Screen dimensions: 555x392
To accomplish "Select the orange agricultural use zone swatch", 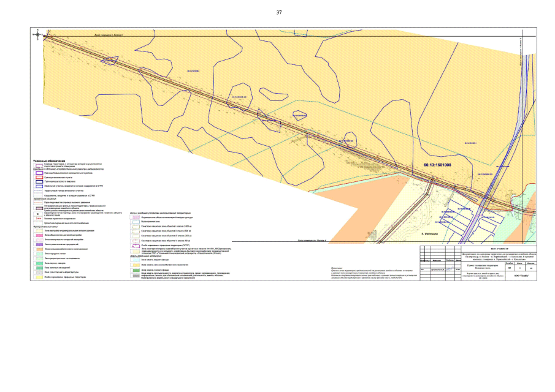I will [x=38, y=249].
